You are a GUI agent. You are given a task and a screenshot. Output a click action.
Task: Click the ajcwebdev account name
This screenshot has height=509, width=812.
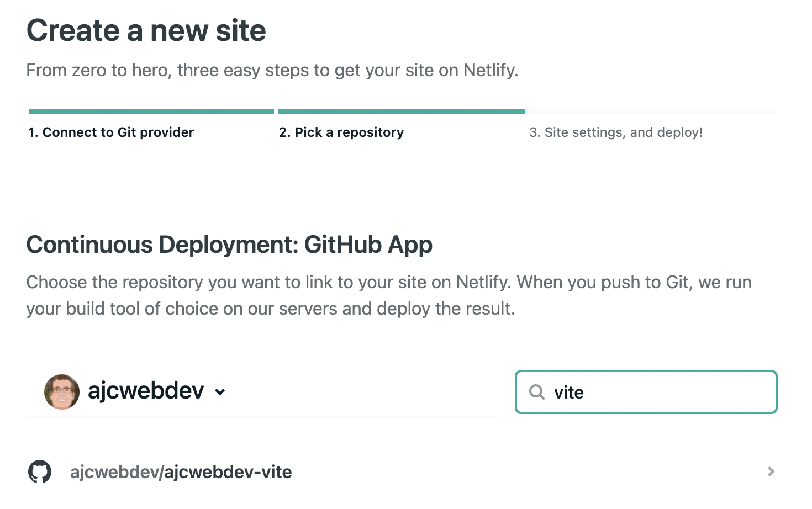point(146,391)
